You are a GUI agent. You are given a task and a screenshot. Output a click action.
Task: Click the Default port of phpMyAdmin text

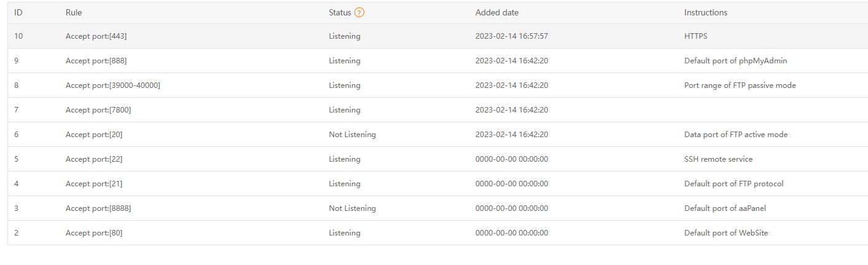tap(735, 61)
